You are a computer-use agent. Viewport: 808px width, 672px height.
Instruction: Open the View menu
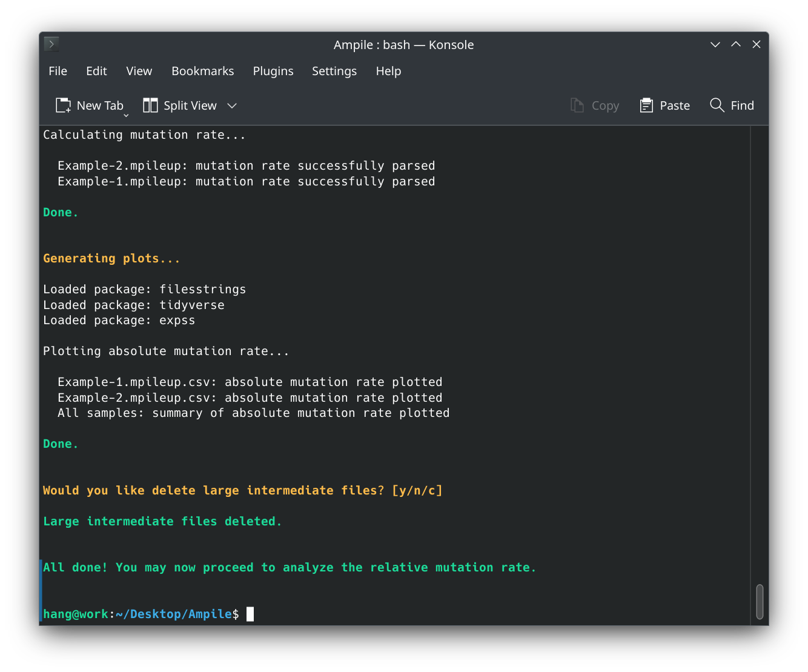[x=139, y=71]
